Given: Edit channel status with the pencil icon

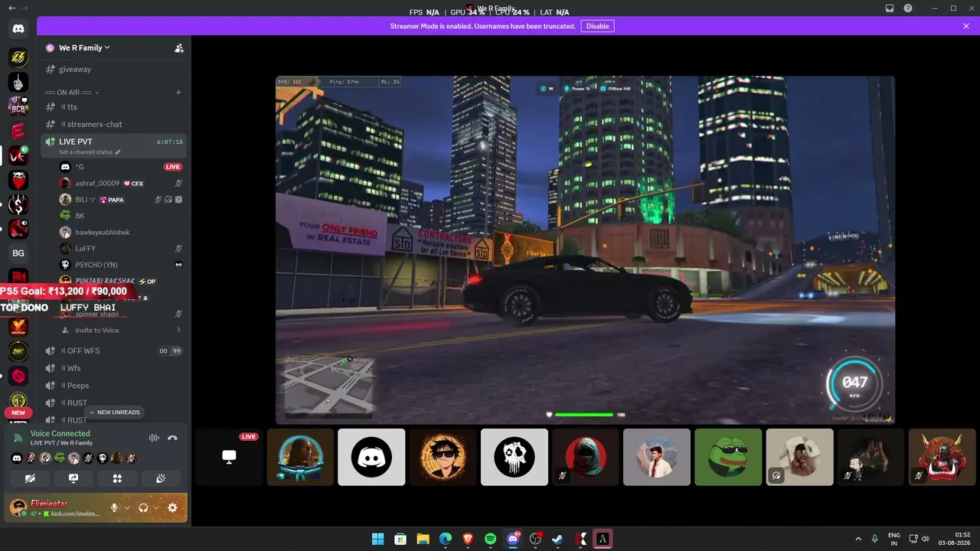Looking at the screenshot, I should tap(118, 152).
